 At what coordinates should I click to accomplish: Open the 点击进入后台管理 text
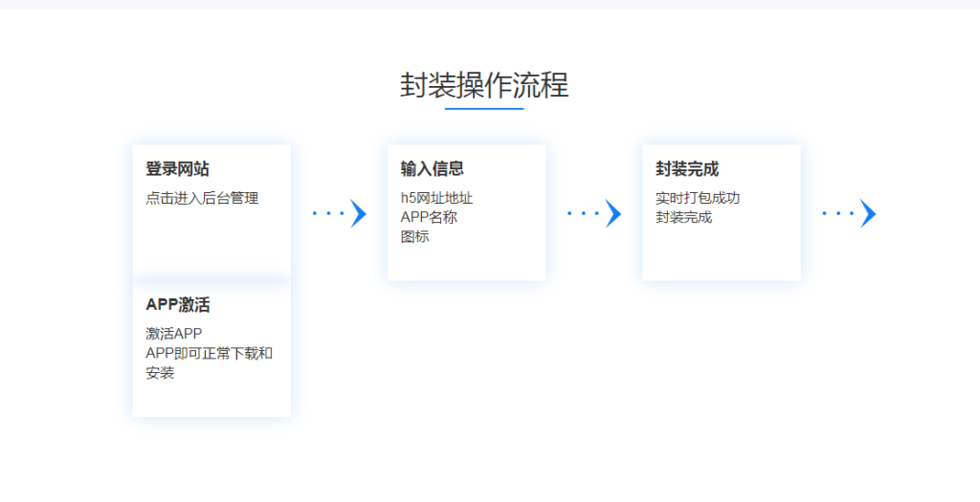pyautogui.click(x=202, y=198)
